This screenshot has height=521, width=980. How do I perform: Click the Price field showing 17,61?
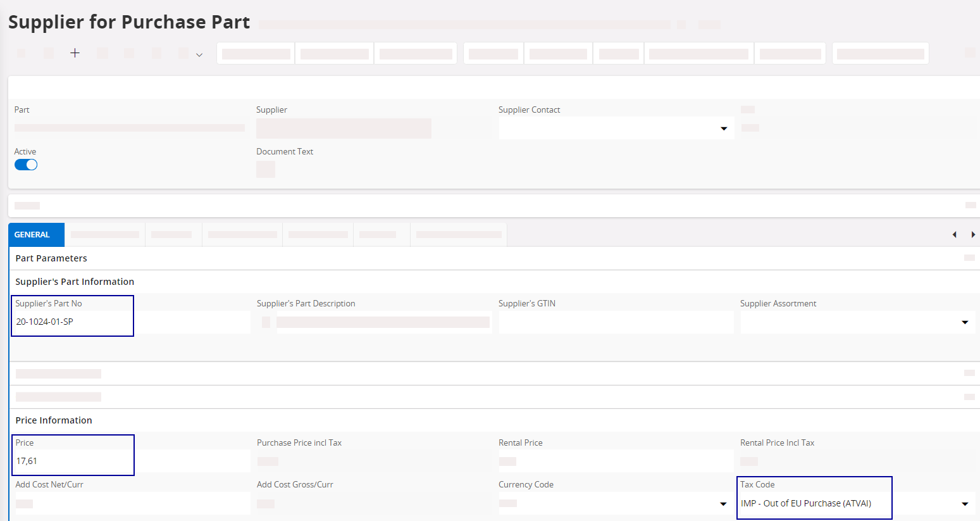click(73, 461)
